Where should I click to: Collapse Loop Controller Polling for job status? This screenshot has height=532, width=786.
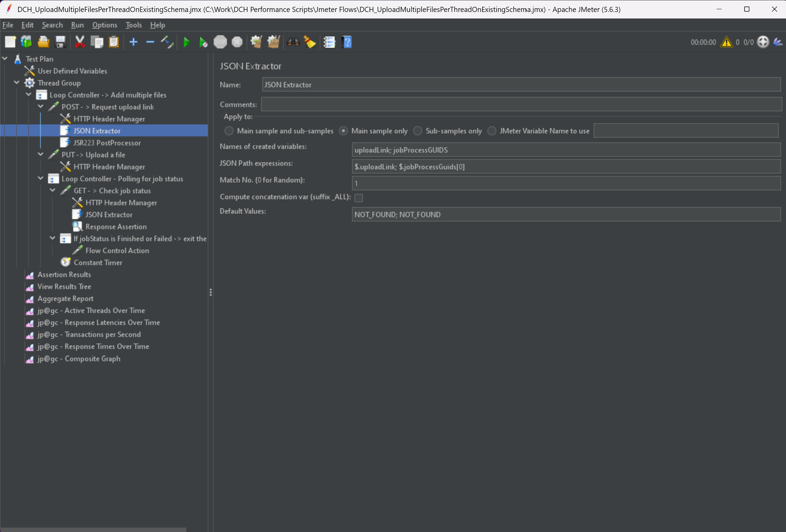click(x=41, y=179)
